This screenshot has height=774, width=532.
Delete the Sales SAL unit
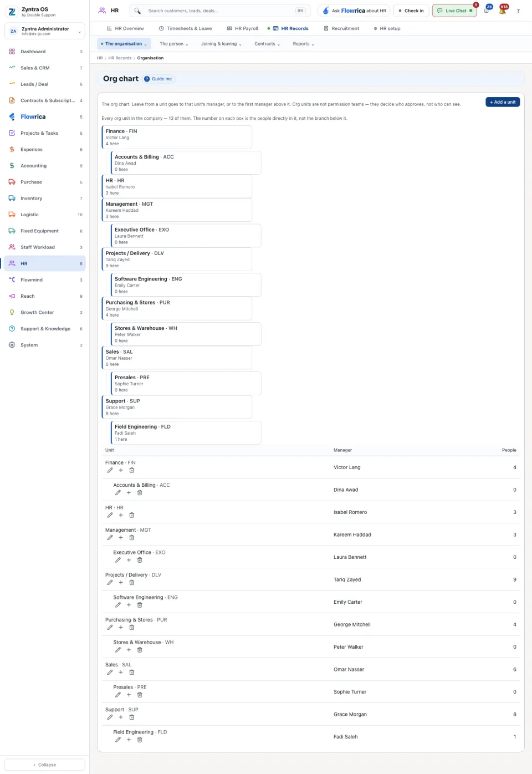(x=131, y=672)
